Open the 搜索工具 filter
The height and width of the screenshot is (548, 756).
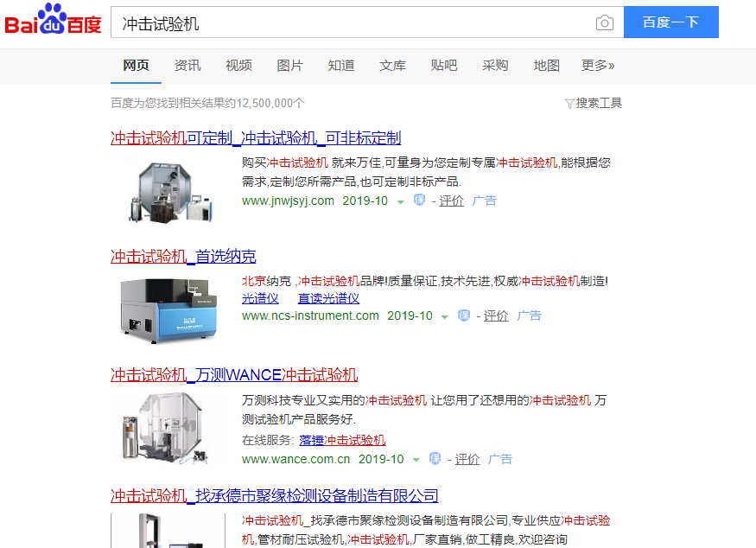click(x=593, y=103)
